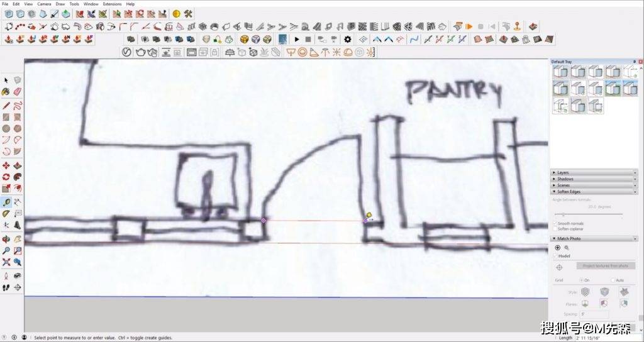Open the Camera menu

tap(45, 4)
